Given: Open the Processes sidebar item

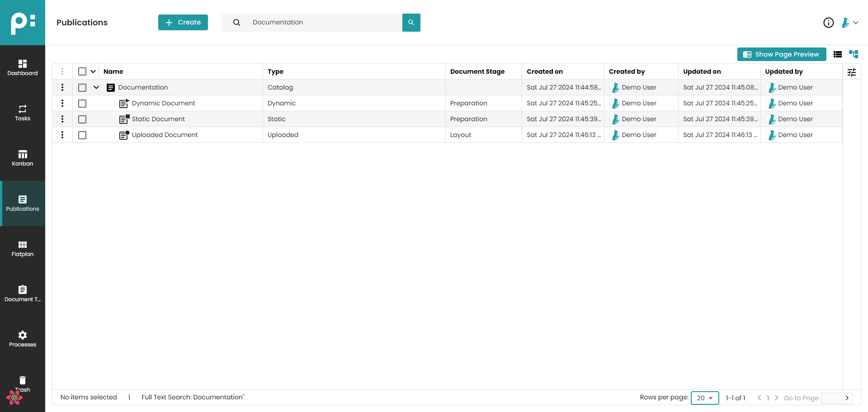Looking at the screenshot, I should [x=23, y=339].
